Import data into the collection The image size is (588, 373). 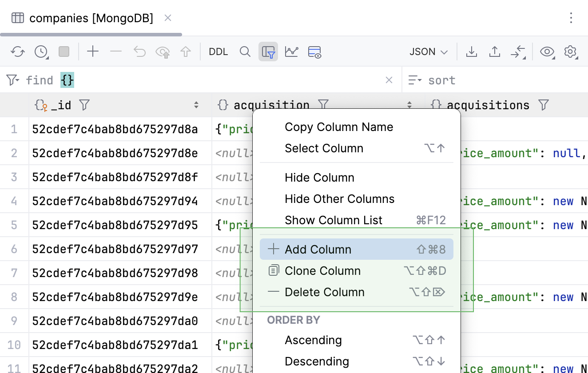coord(495,52)
